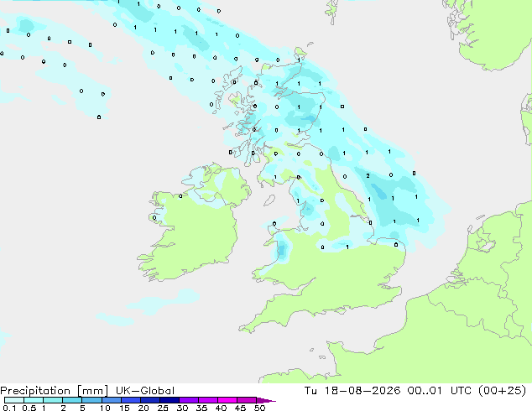This screenshot has width=532, height=411.
Task: Click the 'Precipitation [mm]' legend title
Action: (54, 391)
